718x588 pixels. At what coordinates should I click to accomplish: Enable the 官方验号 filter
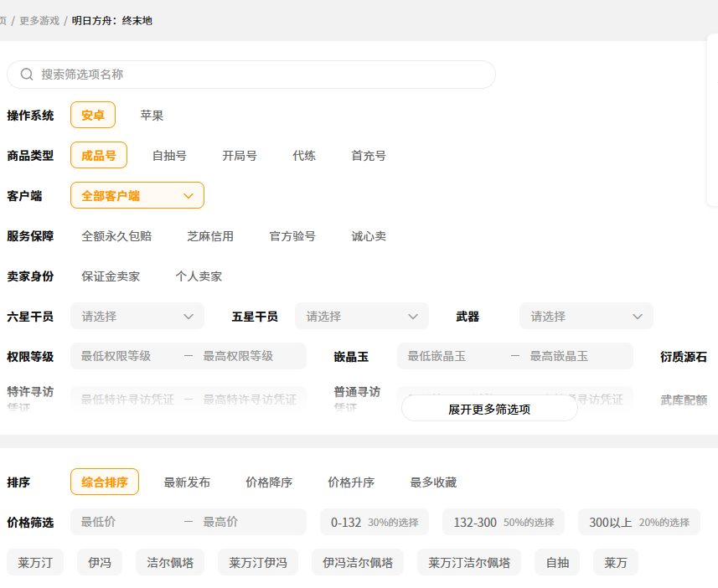click(292, 236)
